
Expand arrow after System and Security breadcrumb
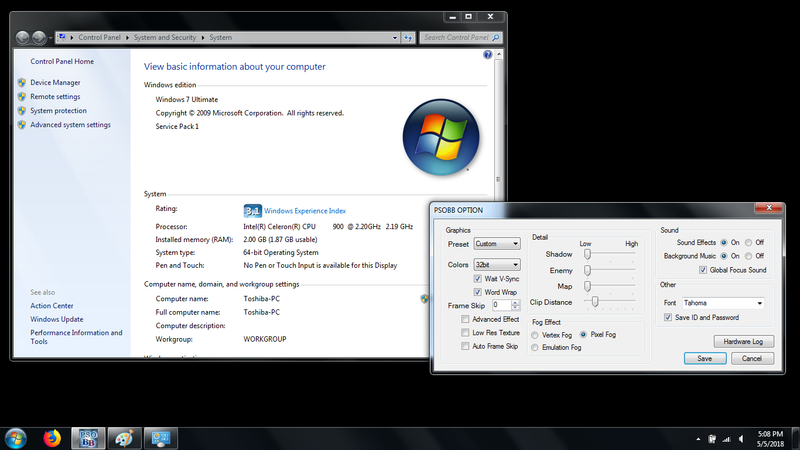click(x=203, y=37)
